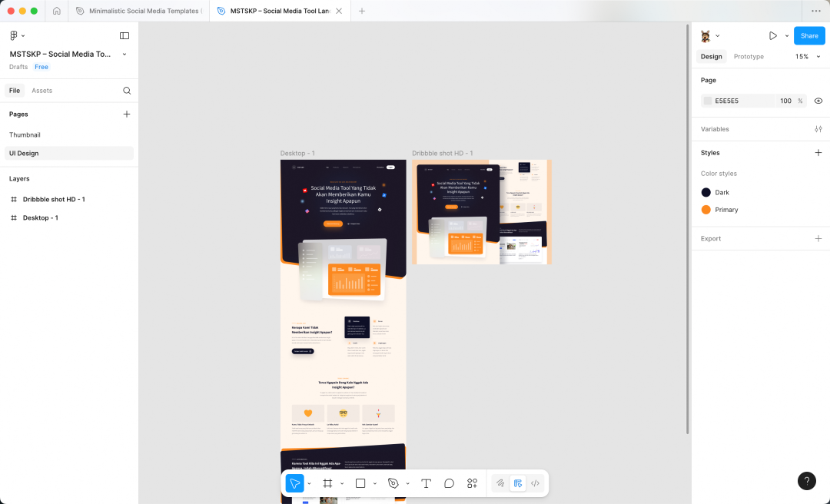
Task: Add an export setting with plus
Action: (x=818, y=238)
